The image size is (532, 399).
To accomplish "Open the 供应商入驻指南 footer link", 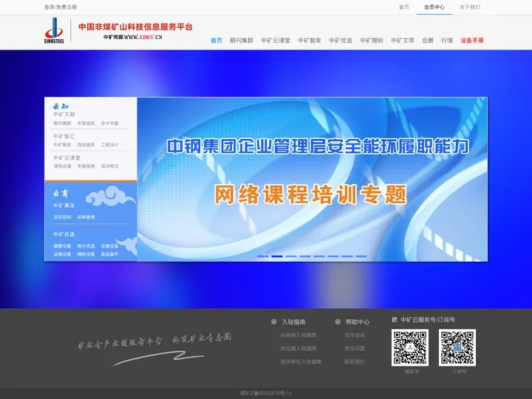I will (299, 349).
